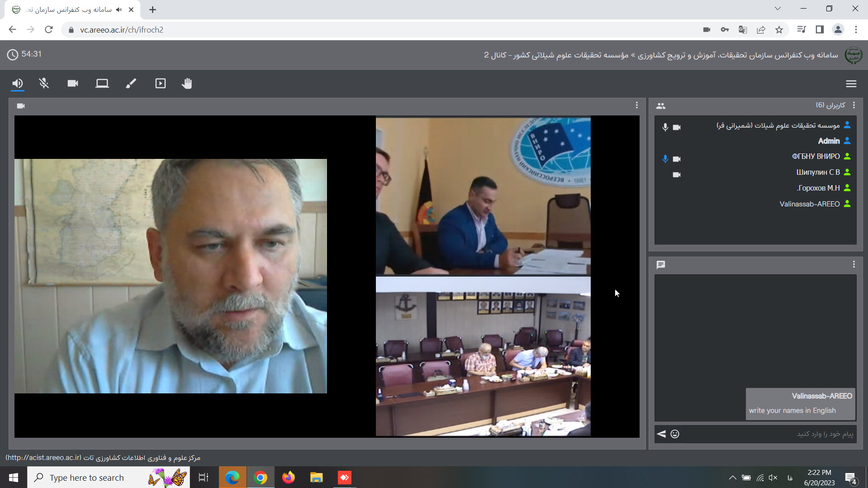Image resolution: width=868 pixels, height=488 pixels.
Task: Open video panel three-dot options
Action: point(636,105)
